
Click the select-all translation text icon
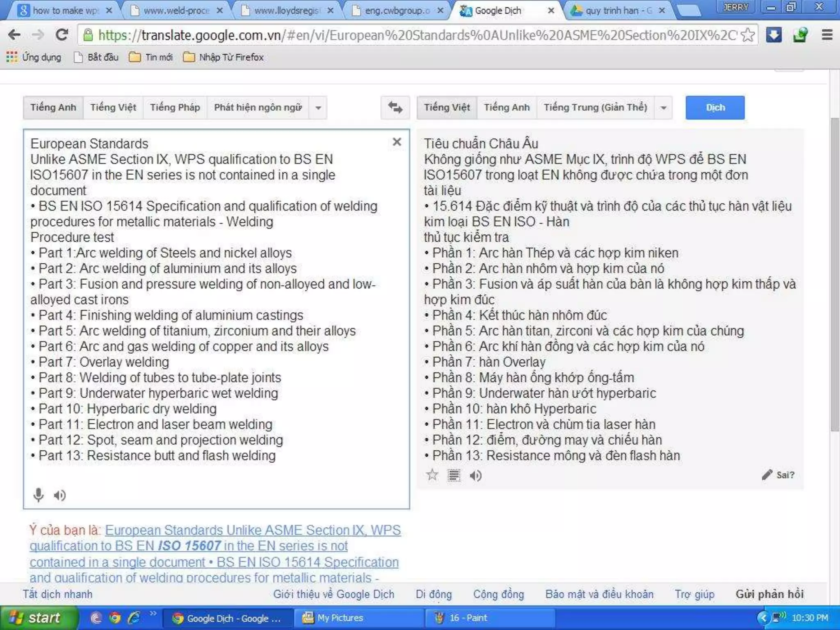pos(454,476)
